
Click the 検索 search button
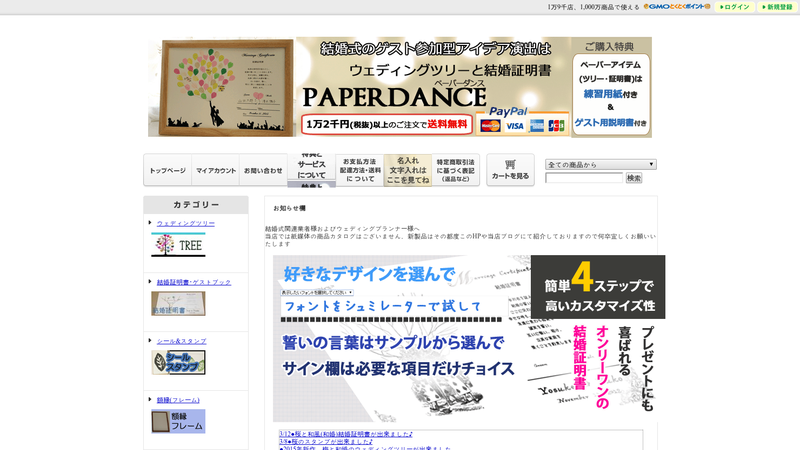[634, 178]
